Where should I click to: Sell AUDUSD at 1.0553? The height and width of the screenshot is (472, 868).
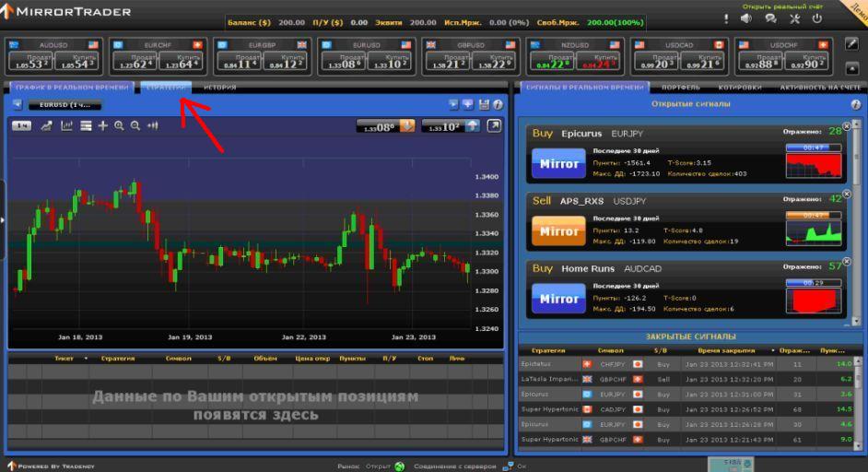click(31, 62)
